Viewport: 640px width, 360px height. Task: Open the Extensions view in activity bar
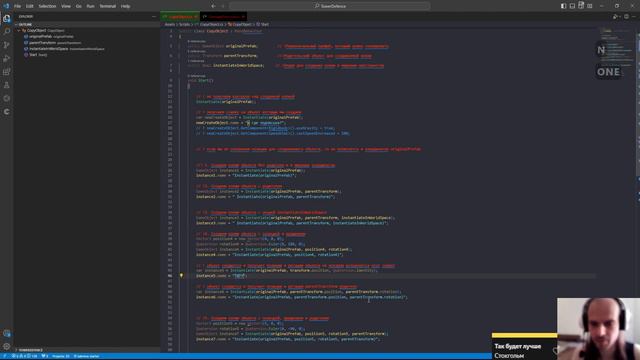7,72
